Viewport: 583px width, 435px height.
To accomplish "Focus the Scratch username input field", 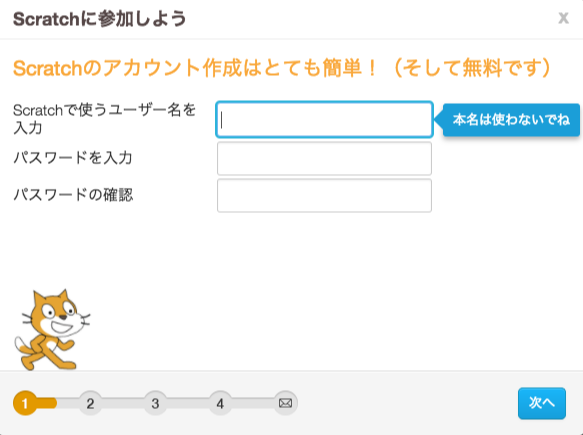I will (x=324, y=119).
